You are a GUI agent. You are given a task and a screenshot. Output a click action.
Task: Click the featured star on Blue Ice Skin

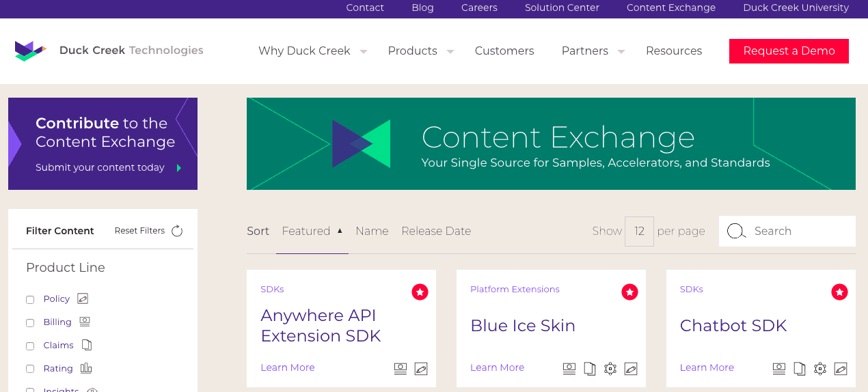pos(629,292)
